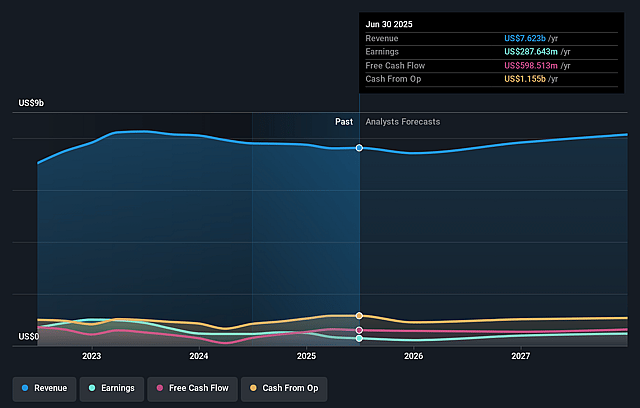640x408 pixels.
Task: Click the 2024 x-axis label
Action: click(199, 356)
